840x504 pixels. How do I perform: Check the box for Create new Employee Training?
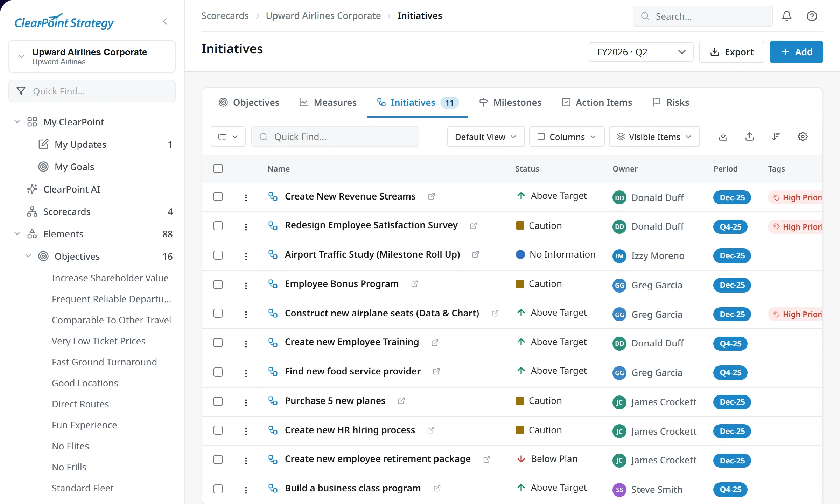click(218, 343)
